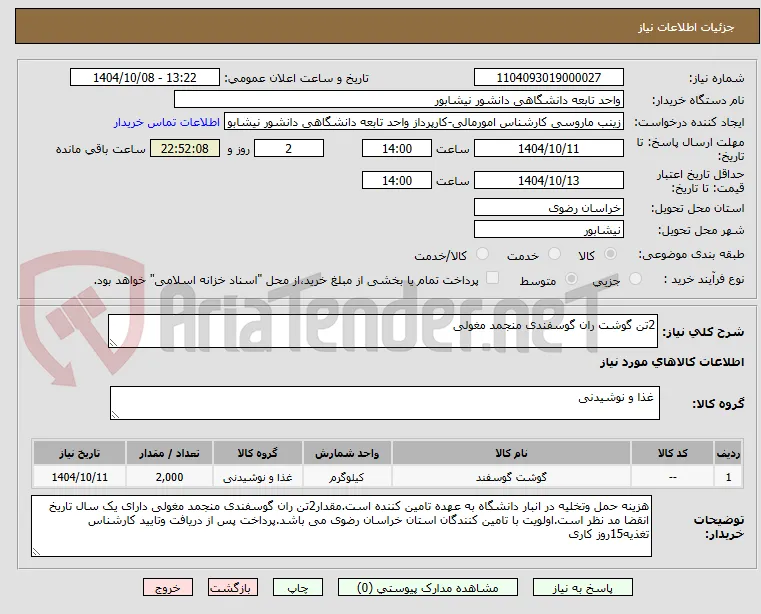This screenshot has width=761, height=614.
Task: Select the متوسط purchase type radio
Action: coord(571,279)
